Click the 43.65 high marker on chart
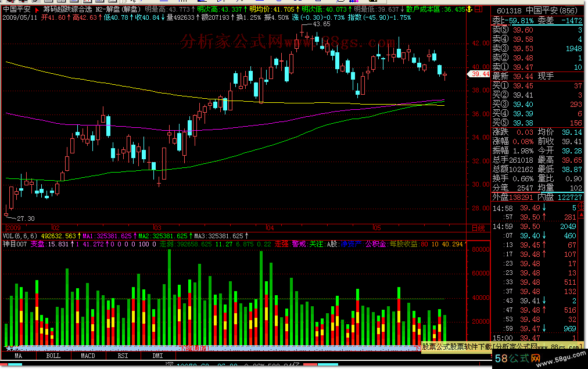The width and height of the screenshot is (588, 369). 321,24
